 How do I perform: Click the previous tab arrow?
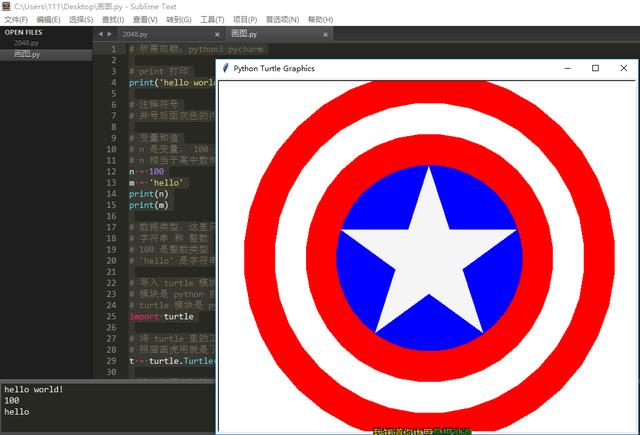coord(100,34)
